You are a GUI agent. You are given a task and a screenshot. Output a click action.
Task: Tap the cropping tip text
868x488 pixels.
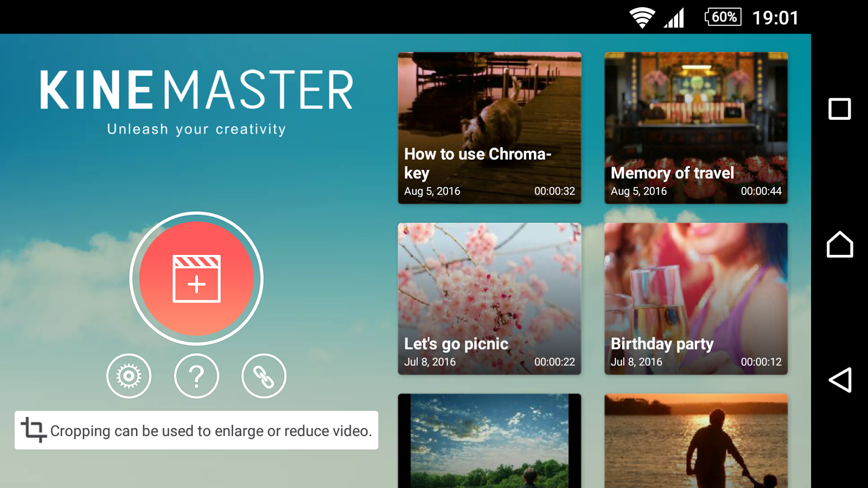(211, 431)
